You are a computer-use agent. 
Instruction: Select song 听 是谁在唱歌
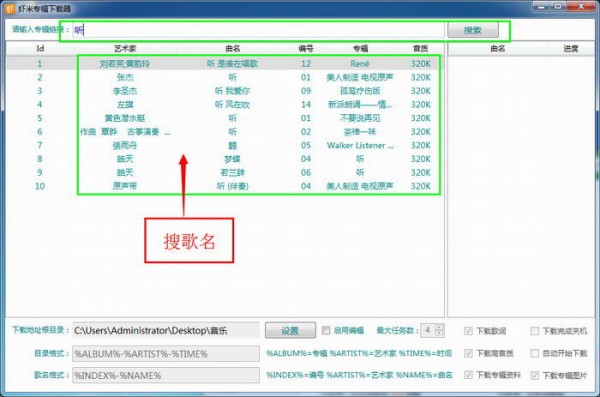[233, 64]
